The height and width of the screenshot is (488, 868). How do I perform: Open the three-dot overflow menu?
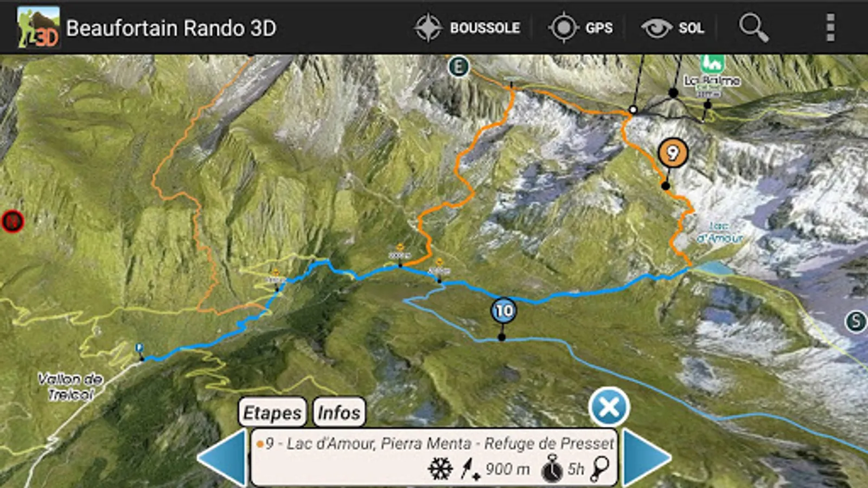click(830, 27)
